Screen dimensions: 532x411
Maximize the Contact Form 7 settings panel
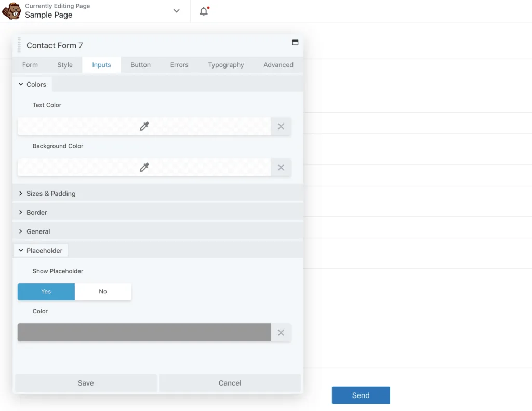295,43
